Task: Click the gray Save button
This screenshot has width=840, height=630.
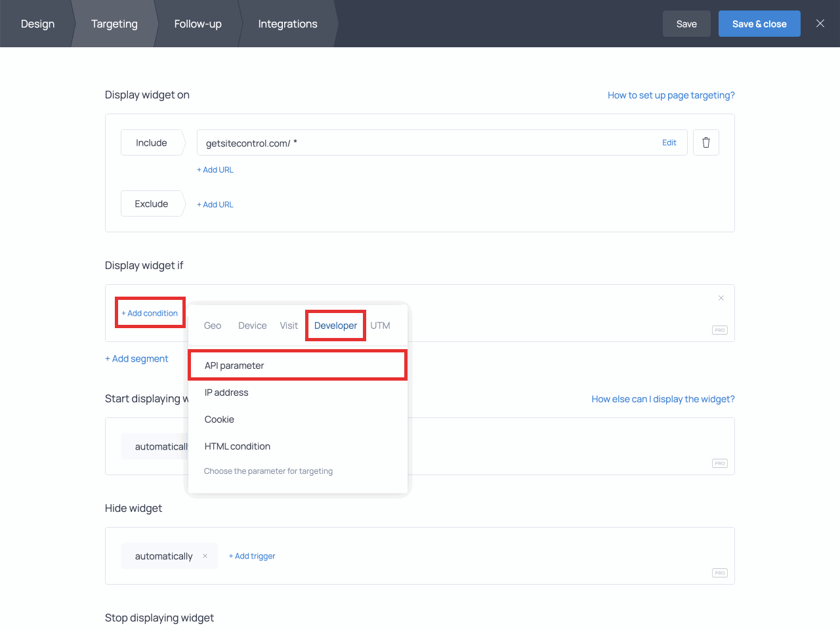Action: tap(686, 24)
